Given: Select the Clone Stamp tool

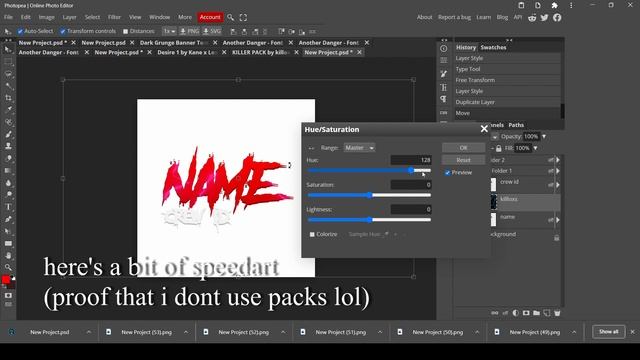Looking at the screenshot, I should tap(8, 146).
